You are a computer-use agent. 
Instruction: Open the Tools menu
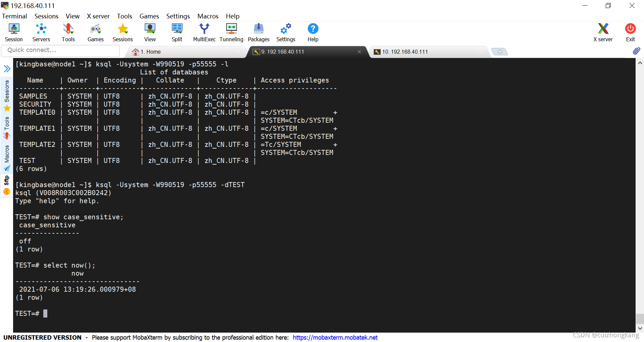(x=125, y=16)
